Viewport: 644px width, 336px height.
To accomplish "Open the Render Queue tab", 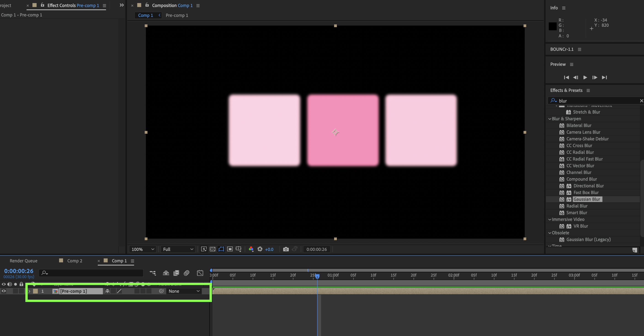I will click(24, 261).
